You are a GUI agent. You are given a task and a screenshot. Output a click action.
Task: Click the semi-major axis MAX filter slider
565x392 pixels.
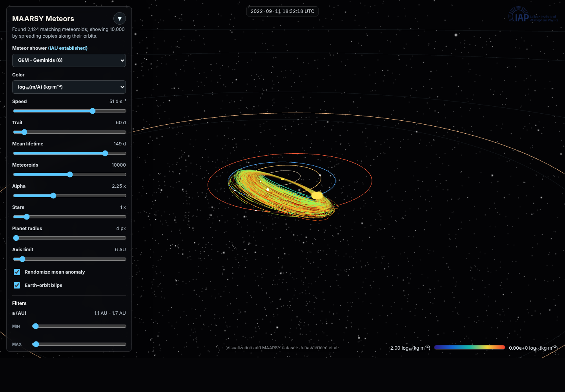tap(79, 344)
